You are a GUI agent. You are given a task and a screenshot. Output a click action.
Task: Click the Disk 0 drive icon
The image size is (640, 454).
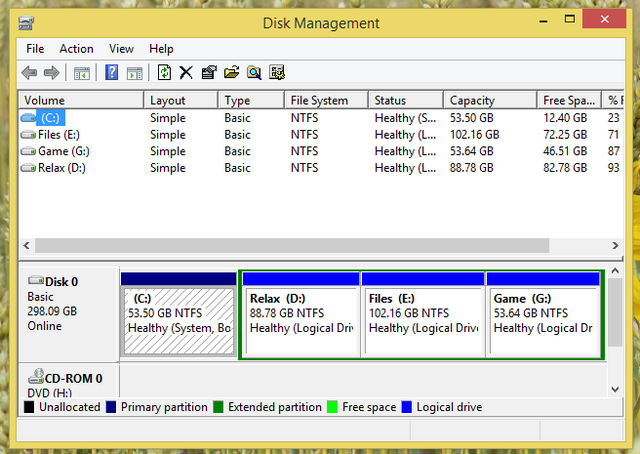[36, 280]
